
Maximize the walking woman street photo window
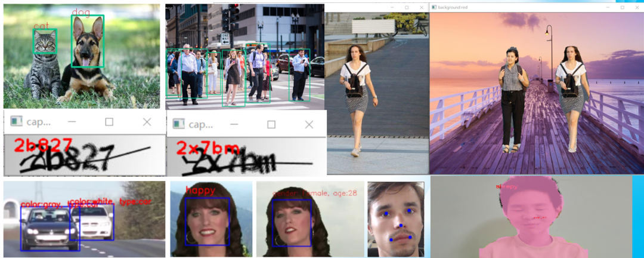[x=407, y=7]
